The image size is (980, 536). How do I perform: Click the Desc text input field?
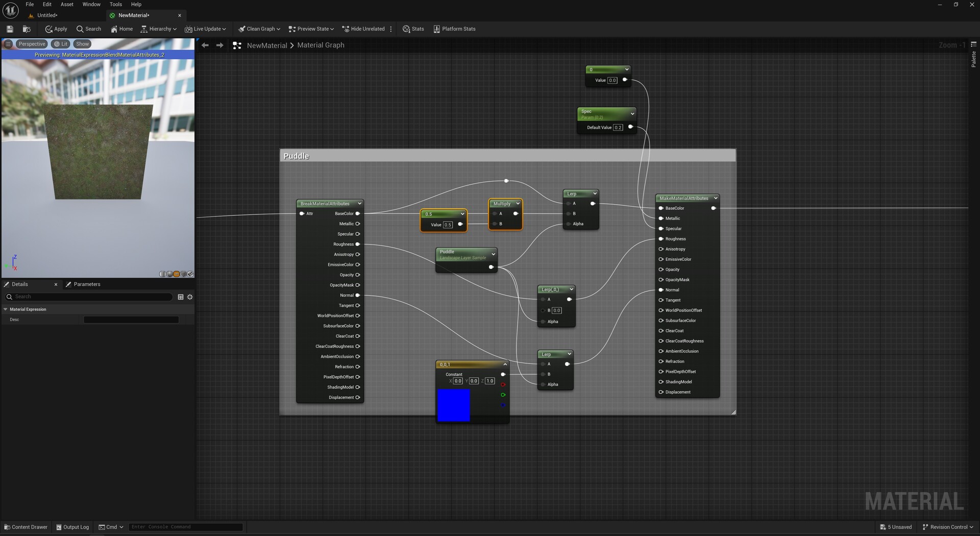131,320
